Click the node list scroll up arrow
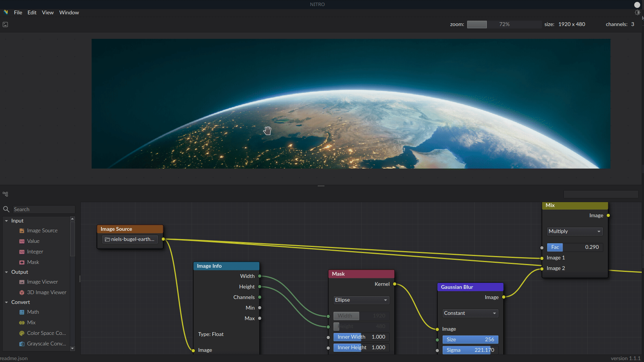Image resolution: width=644 pixels, height=362 pixels. click(x=72, y=219)
